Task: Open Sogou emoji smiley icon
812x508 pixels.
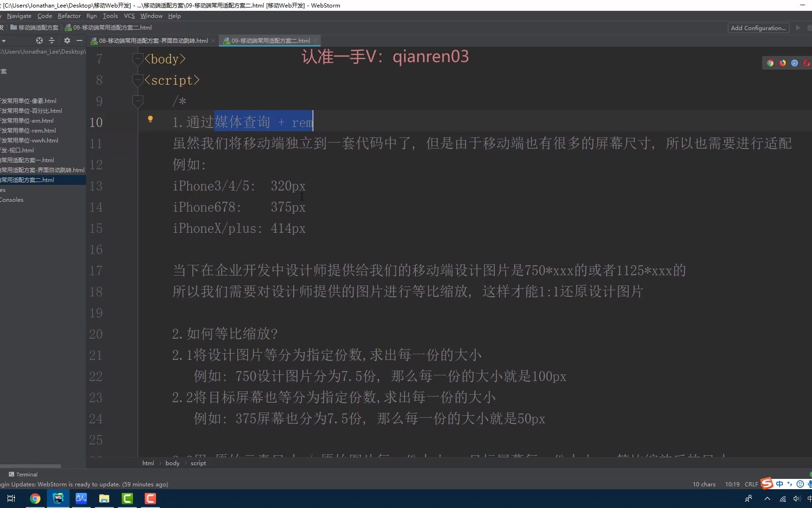Action: (x=800, y=484)
